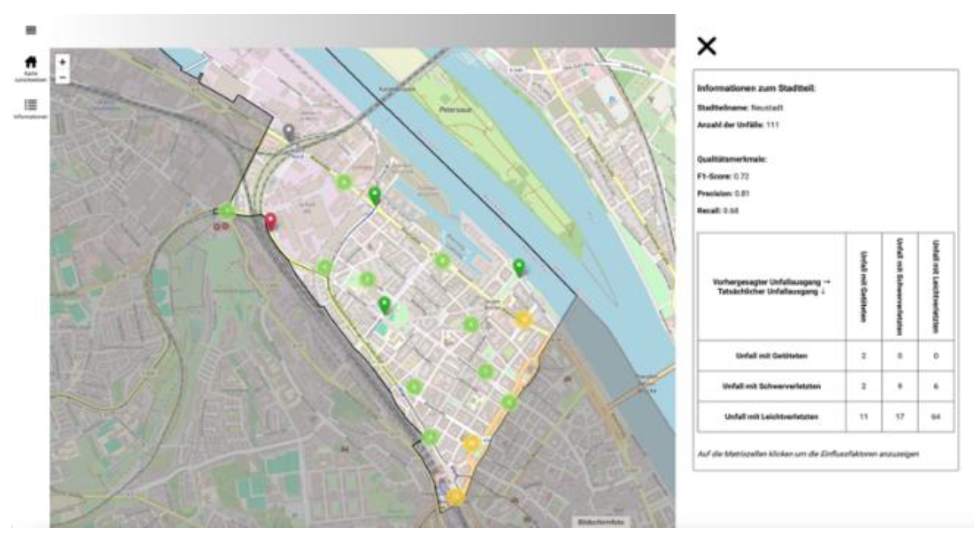Image resolution: width=980 pixels, height=547 pixels.
Task: Click the home icon to reset the map
Action: (31, 62)
